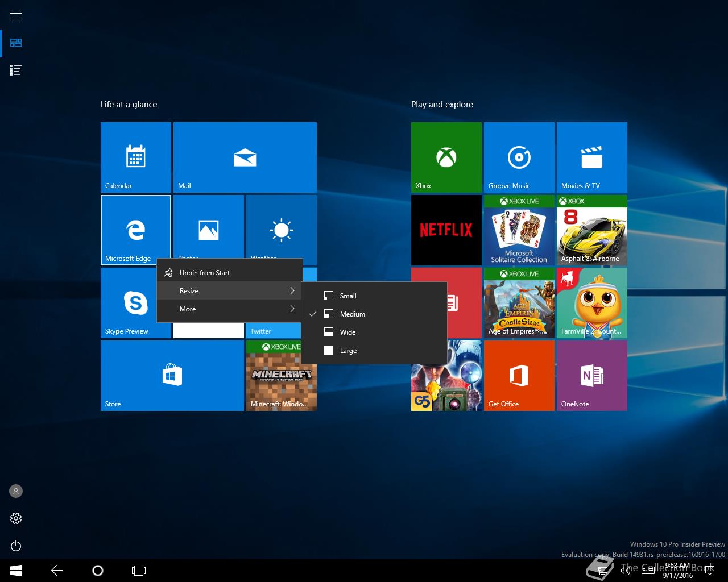Image resolution: width=728 pixels, height=582 pixels.
Task: Open Task View on taskbar
Action: (139, 571)
